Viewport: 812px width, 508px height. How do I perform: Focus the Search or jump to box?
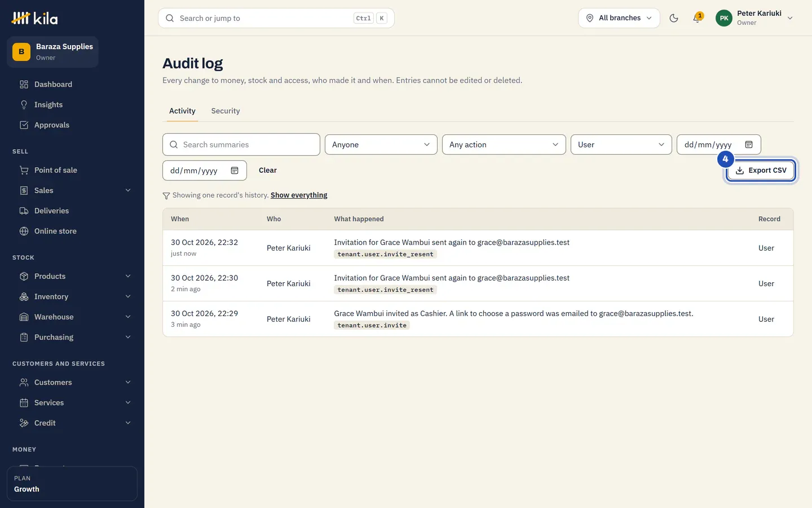tap(276, 18)
